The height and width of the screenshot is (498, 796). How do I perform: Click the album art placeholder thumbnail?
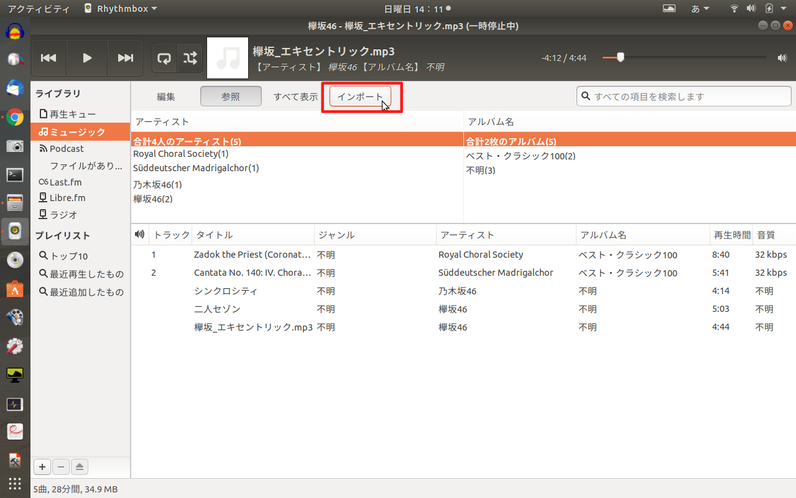227,58
